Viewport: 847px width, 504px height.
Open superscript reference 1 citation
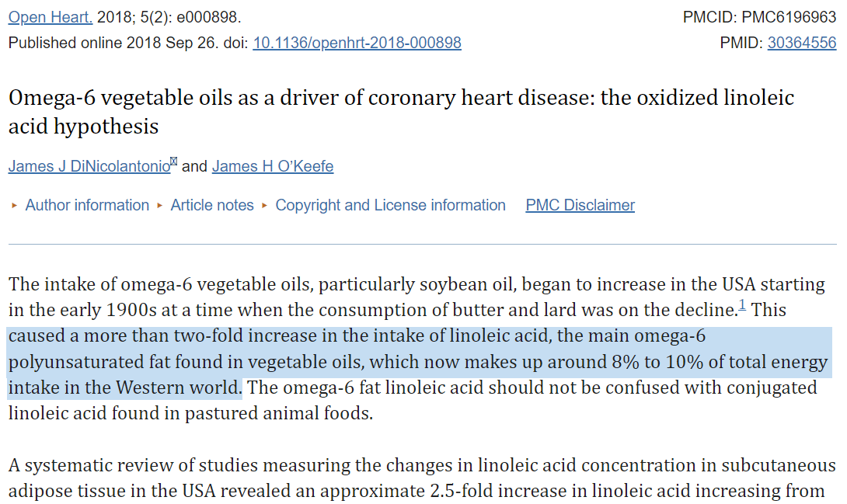click(742, 305)
